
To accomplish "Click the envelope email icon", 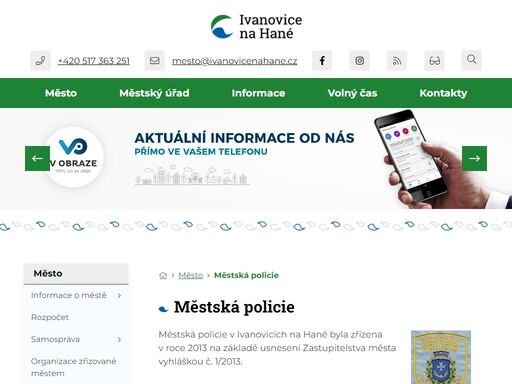I will click(154, 61).
